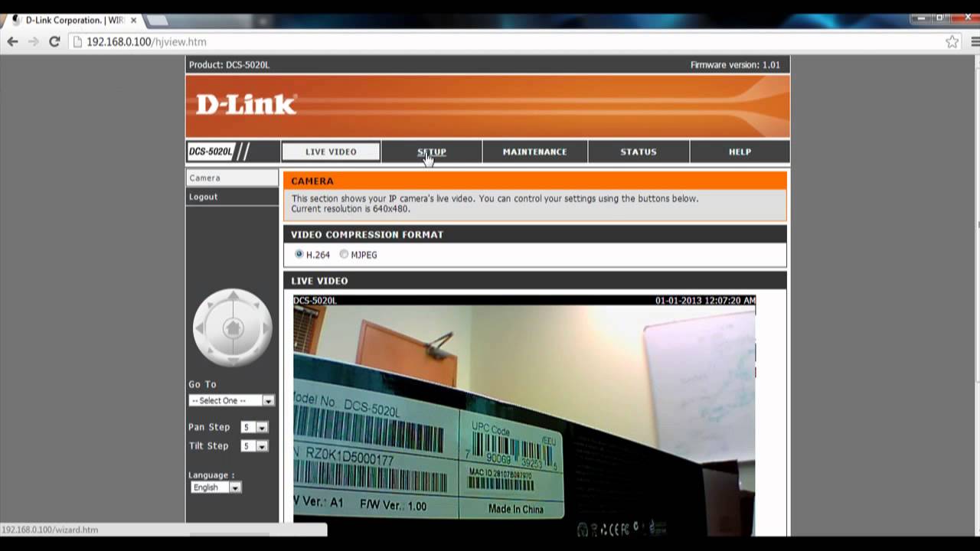Viewport: 980px width, 551px height.
Task: Click the video timestamp overlay text
Action: 705,301
